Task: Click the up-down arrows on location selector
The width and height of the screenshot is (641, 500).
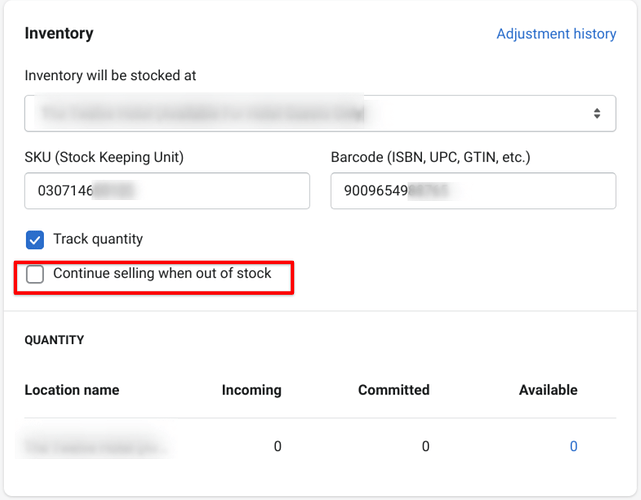Action: (x=597, y=114)
